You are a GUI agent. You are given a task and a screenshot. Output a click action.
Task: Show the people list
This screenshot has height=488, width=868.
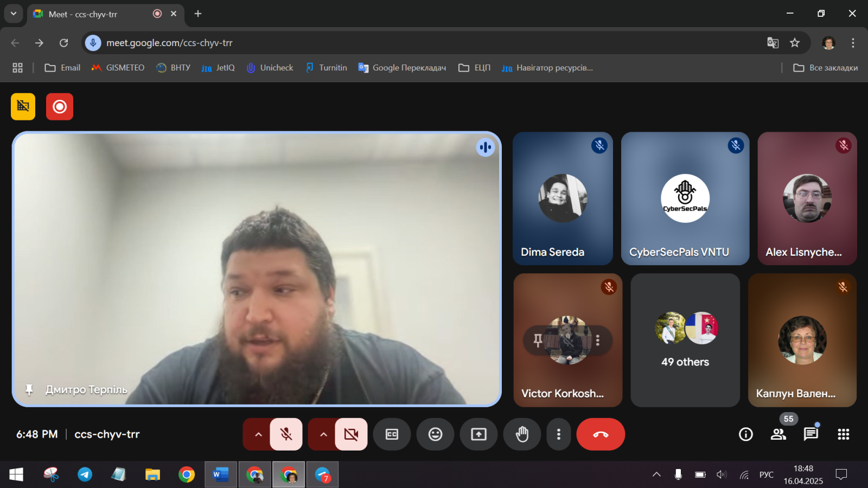tap(778, 434)
